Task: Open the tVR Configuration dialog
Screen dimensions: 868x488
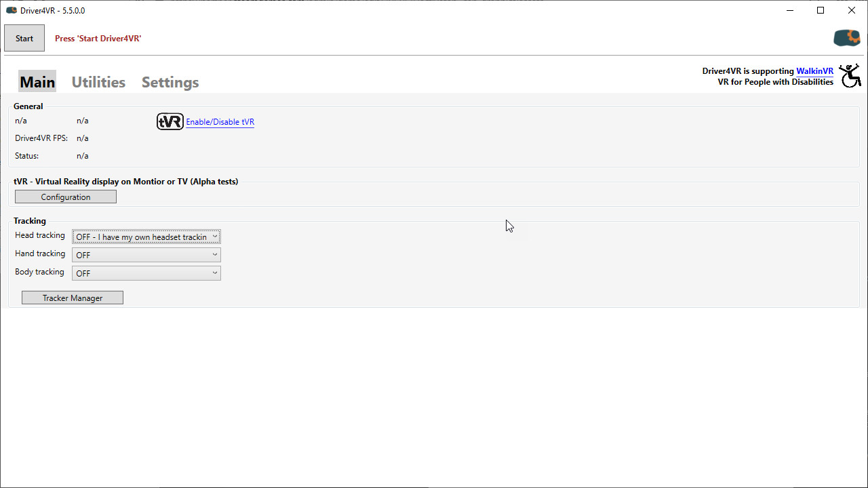Action: [65, 197]
